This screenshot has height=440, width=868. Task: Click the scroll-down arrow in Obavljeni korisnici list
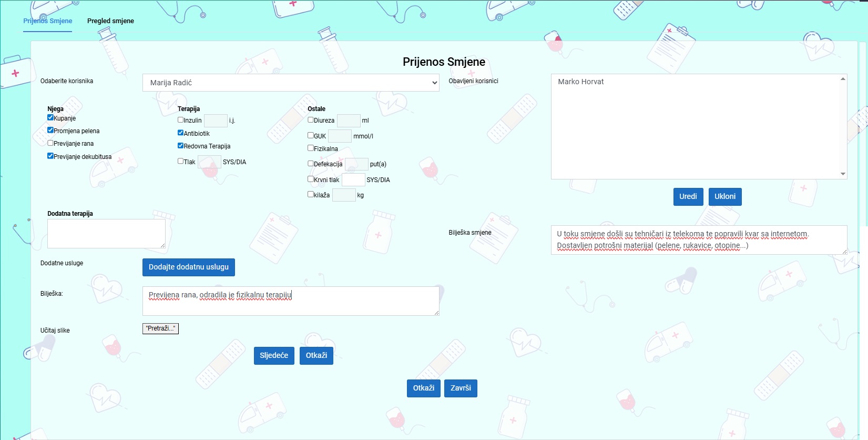click(843, 174)
